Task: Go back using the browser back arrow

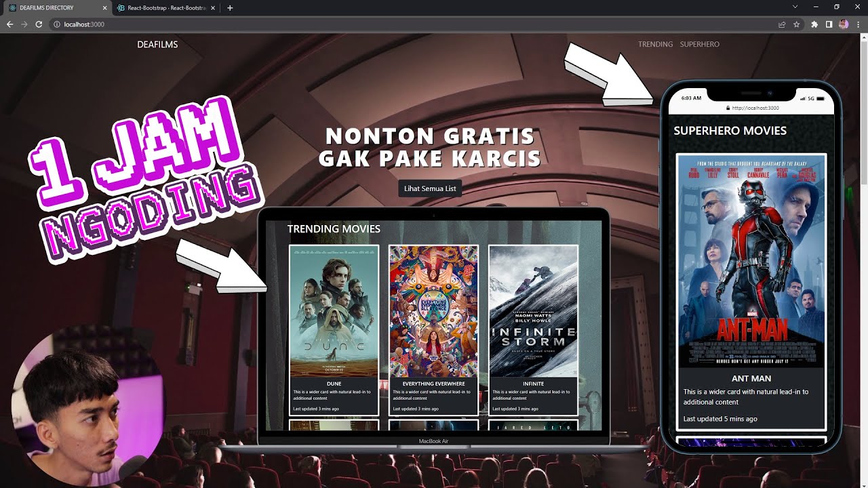Action: 9,24
